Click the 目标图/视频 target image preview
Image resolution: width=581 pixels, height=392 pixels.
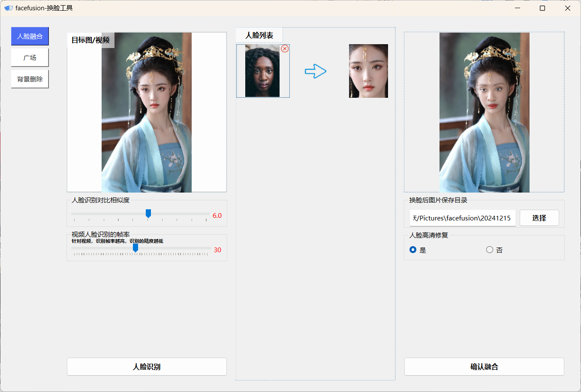tap(147, 112)
